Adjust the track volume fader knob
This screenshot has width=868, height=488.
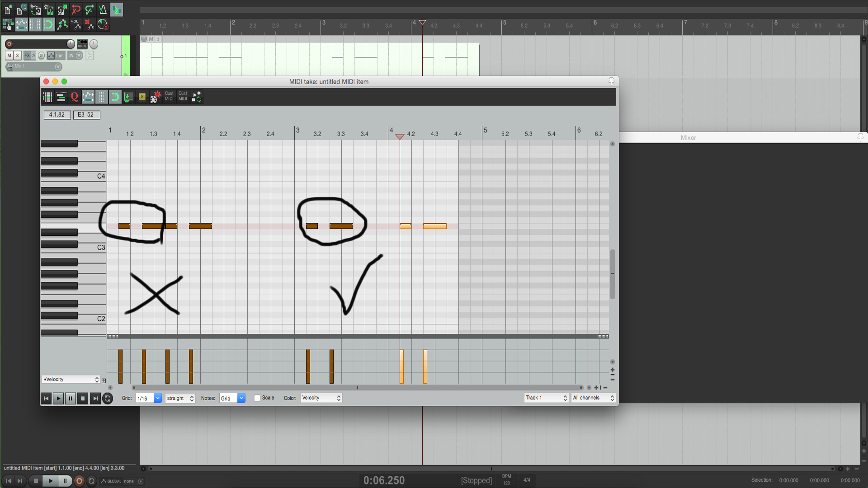click(71, 44)
